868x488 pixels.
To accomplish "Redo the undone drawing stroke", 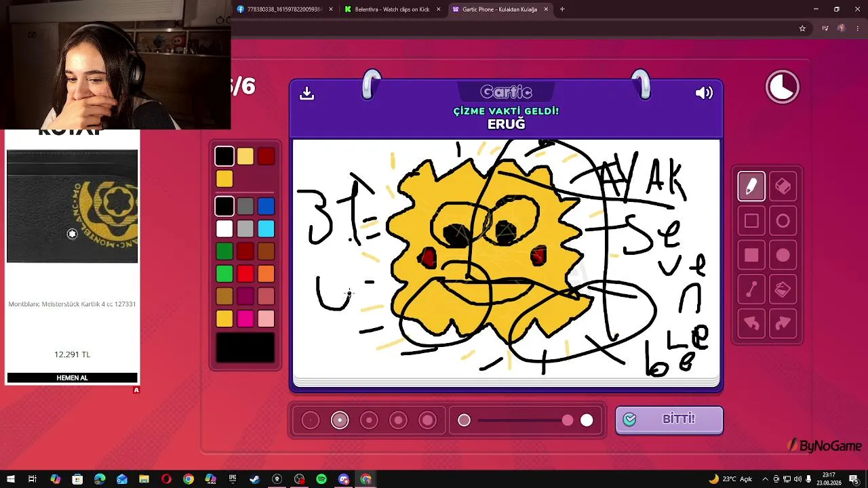I will click(x=783, y=324).
